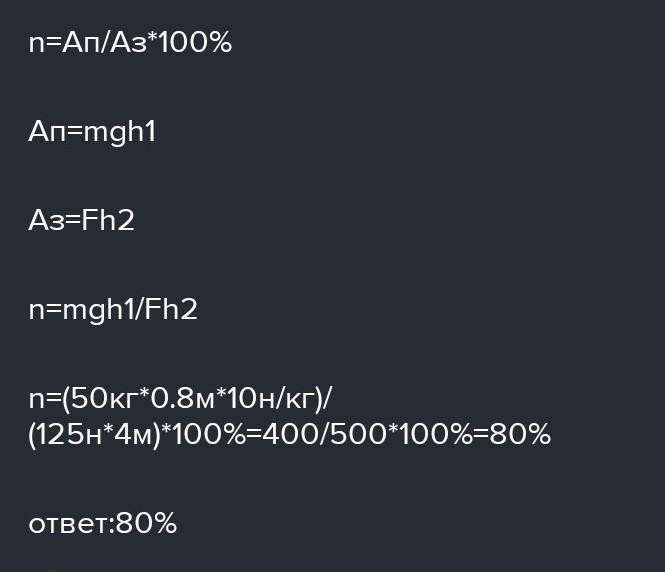665x572 pixels.
Task: Click the Fh2 part of n=mgh1/Fh2
Action: 171,309
